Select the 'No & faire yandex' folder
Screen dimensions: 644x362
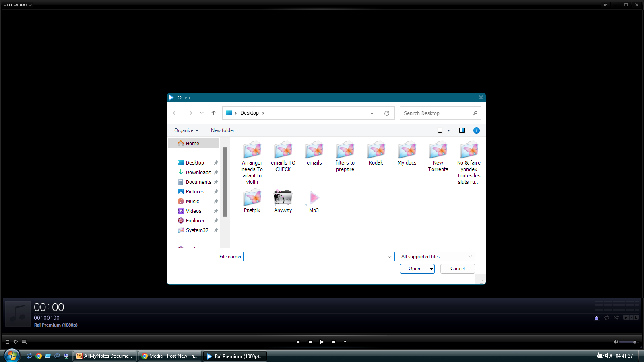pyautogui.click(x=469, y=163)
